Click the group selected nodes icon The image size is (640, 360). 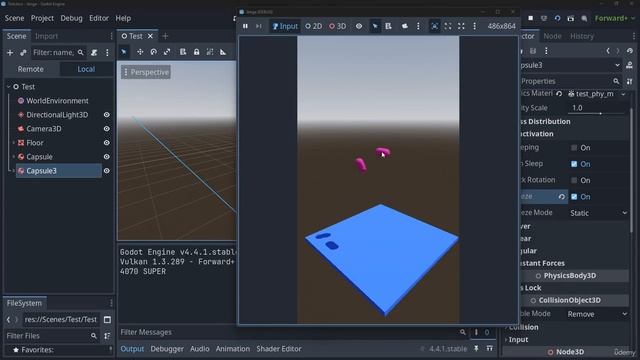click(210, 52)
